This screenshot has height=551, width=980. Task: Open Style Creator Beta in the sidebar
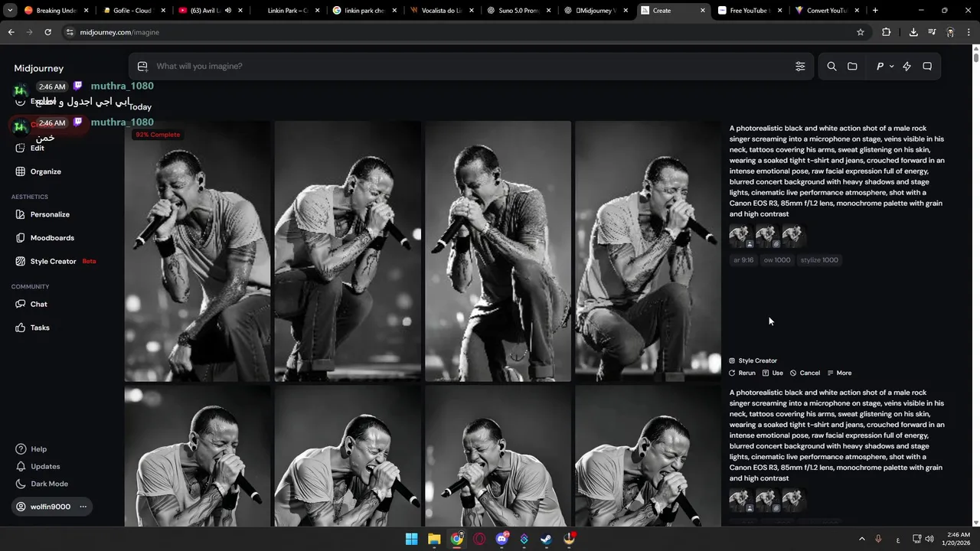(x=55, y=262)
